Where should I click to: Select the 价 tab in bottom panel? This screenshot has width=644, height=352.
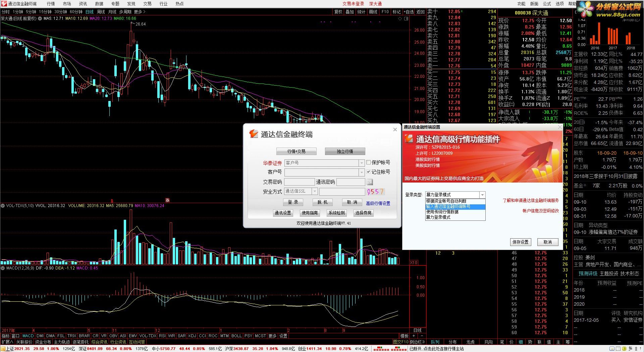511,342
